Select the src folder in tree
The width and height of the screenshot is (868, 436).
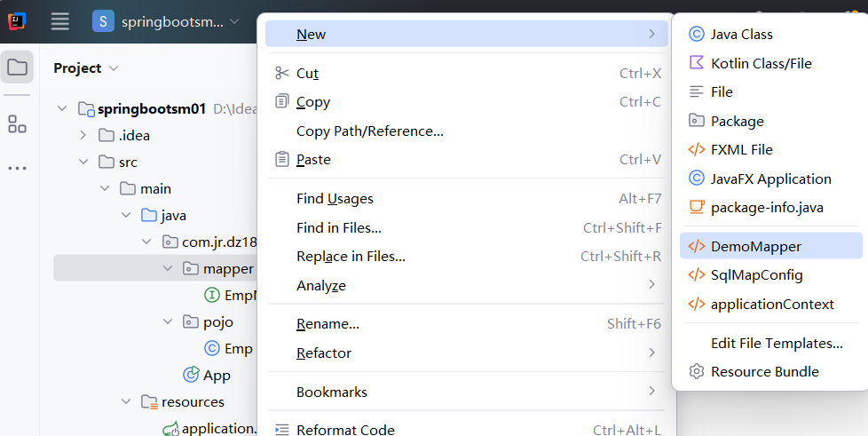128,163
